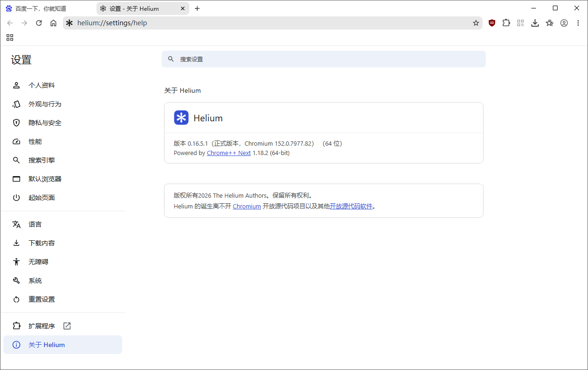
Task: Open 隐私与安全 settings section
Action: click(62, 123)
